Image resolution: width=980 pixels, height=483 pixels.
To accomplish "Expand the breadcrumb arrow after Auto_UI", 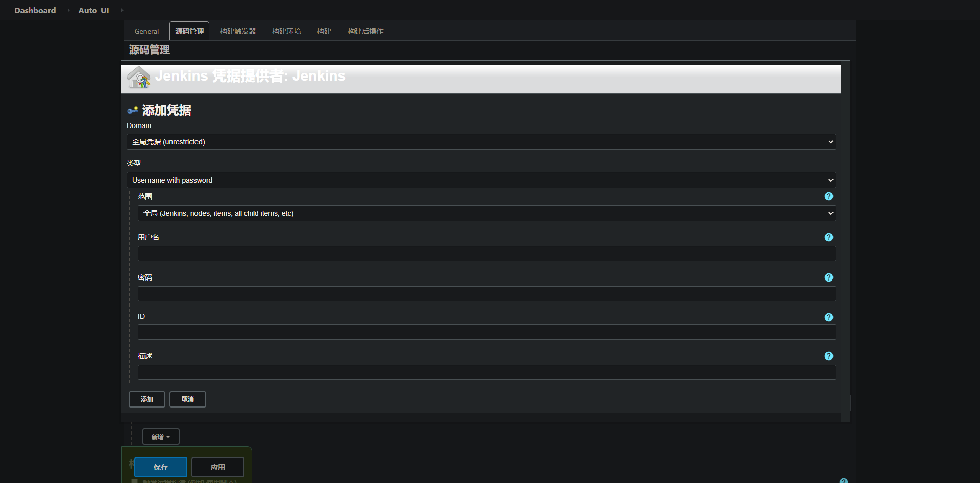I will 122,10.
